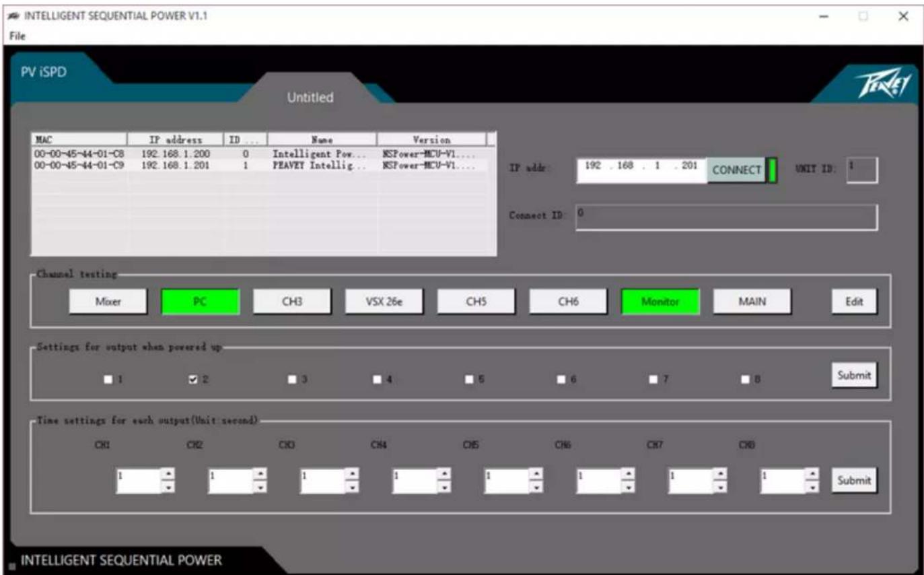This screenshot has width=924, height=575.
Task: Click the CH1 time value field
Action: (139, 481)
